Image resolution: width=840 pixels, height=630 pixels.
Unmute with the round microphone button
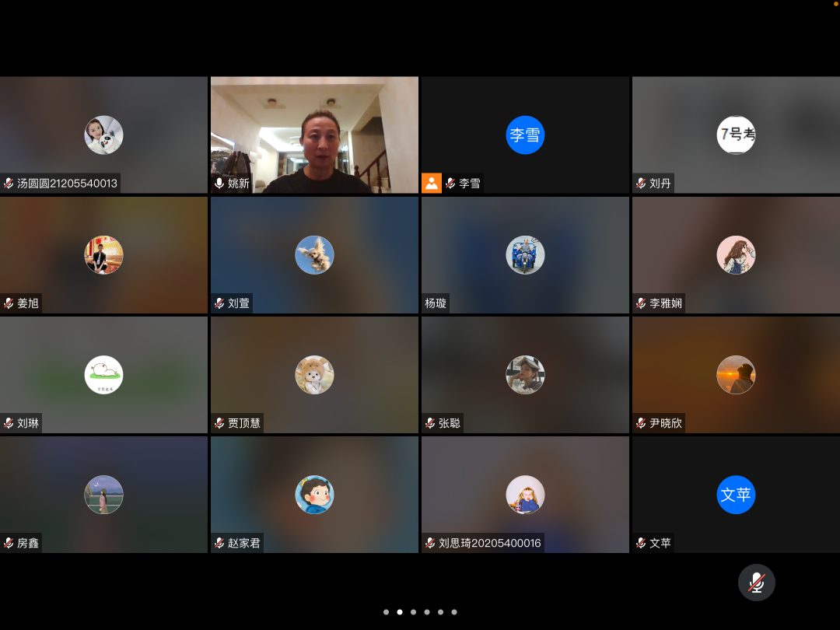click(756, 583)
